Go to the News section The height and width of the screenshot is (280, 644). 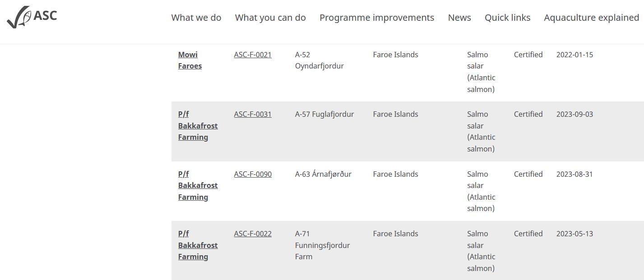click(459, 18)
